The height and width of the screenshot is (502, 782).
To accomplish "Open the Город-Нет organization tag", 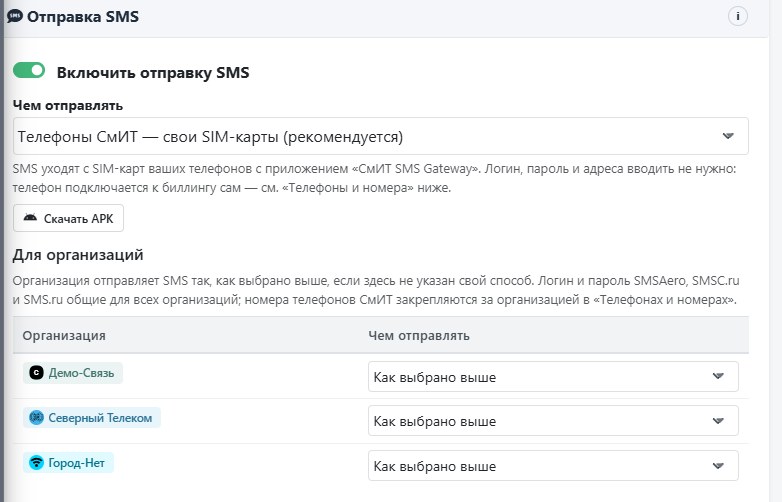I will tap(68, 463).
